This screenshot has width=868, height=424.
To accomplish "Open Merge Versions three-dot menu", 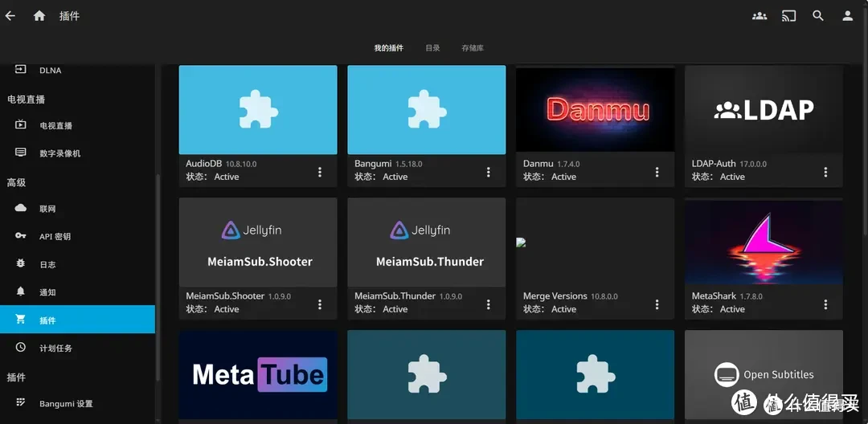I will point(657,304).
